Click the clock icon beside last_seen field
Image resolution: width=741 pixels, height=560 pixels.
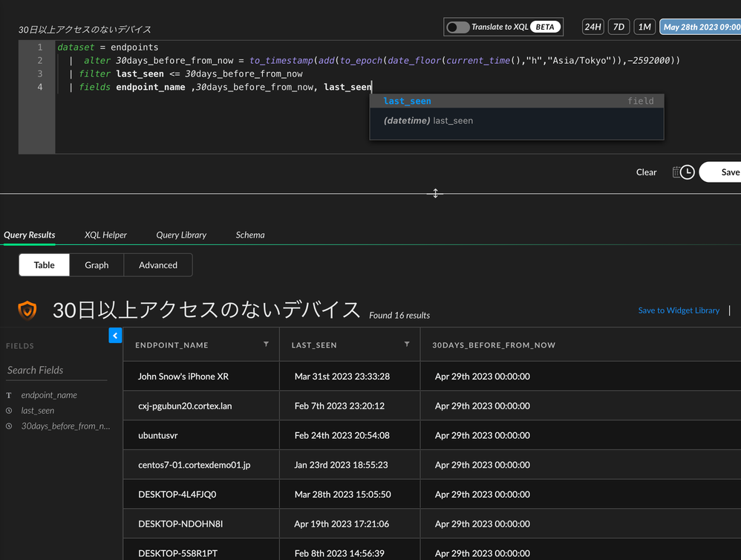pyautogui.click(x=9, y=411)
